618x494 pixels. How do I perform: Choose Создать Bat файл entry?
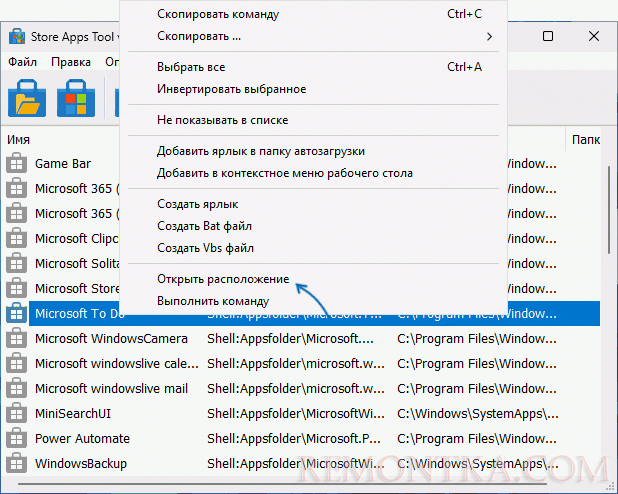point(313,226)
